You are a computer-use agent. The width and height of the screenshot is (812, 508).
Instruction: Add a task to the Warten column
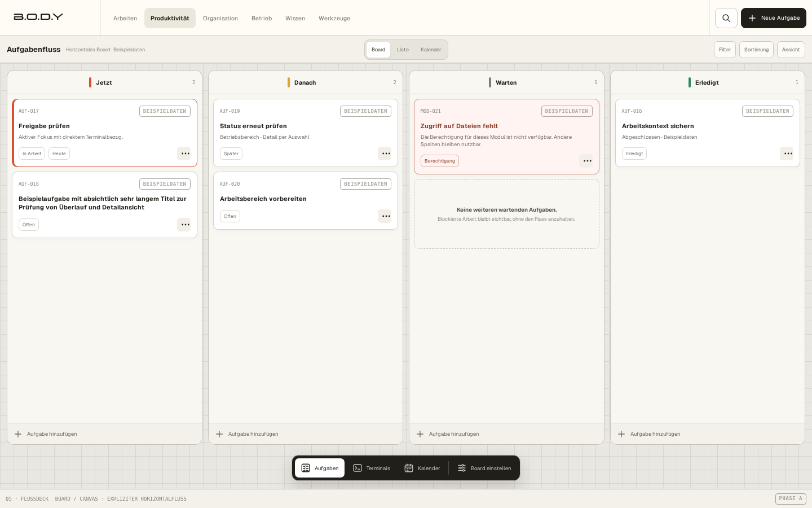[x=506, y=434]
